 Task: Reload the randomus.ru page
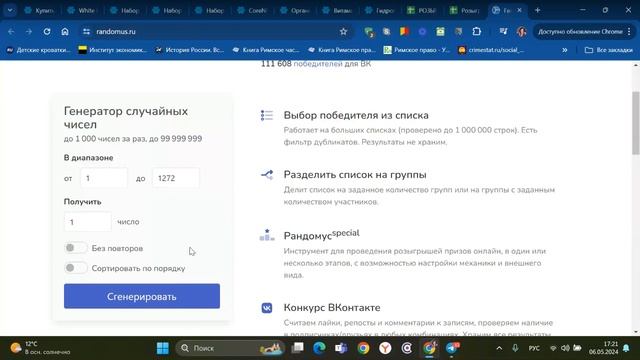point(47,31)
